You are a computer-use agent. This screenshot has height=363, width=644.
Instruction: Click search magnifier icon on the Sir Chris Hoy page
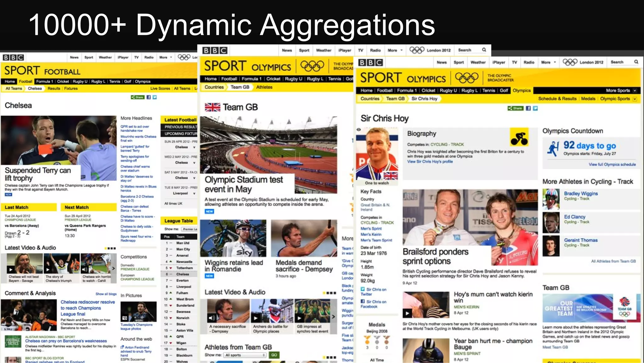coord(636,62)
